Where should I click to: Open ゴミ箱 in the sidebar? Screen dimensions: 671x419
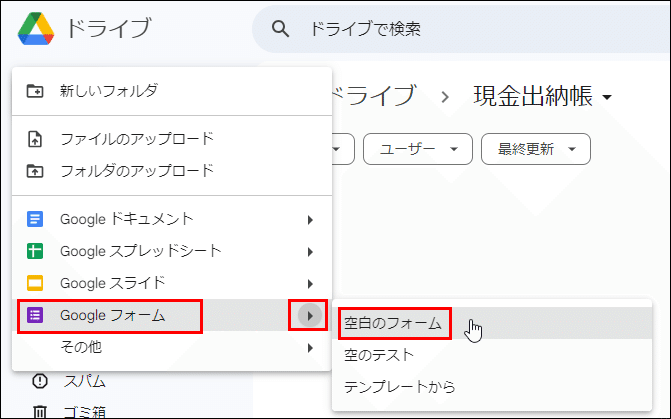[x=84, y=412]
